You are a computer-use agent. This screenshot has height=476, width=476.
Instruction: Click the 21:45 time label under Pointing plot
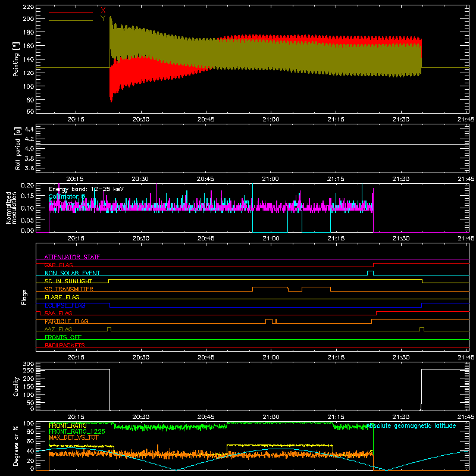[x=466, y=120]
